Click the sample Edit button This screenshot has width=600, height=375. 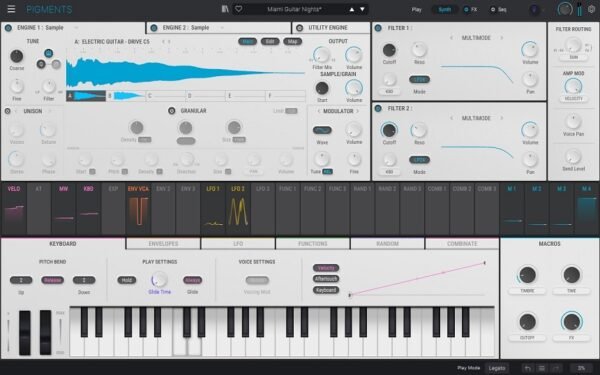pyautogui.click(x=270, y=41)
